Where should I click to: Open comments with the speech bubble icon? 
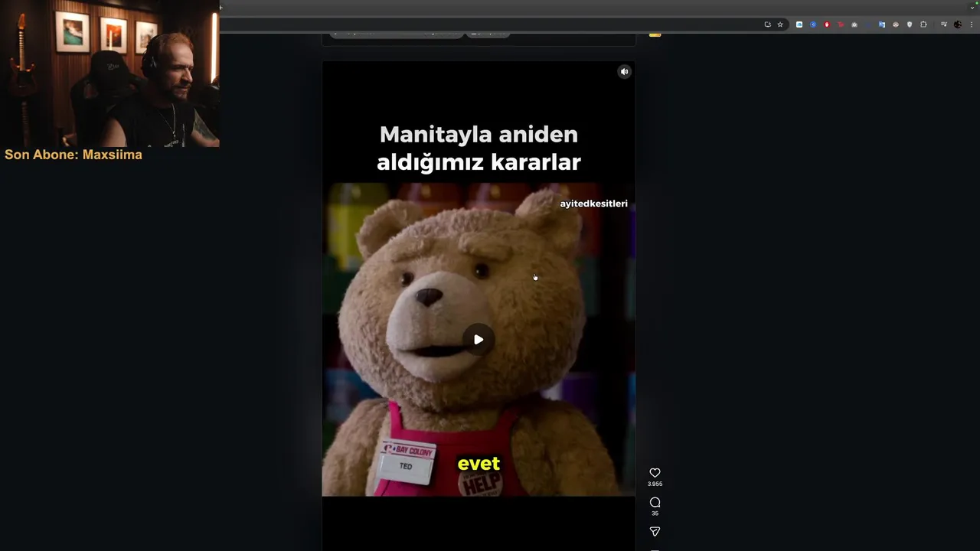pyautogui.click(x=655, y=502)
